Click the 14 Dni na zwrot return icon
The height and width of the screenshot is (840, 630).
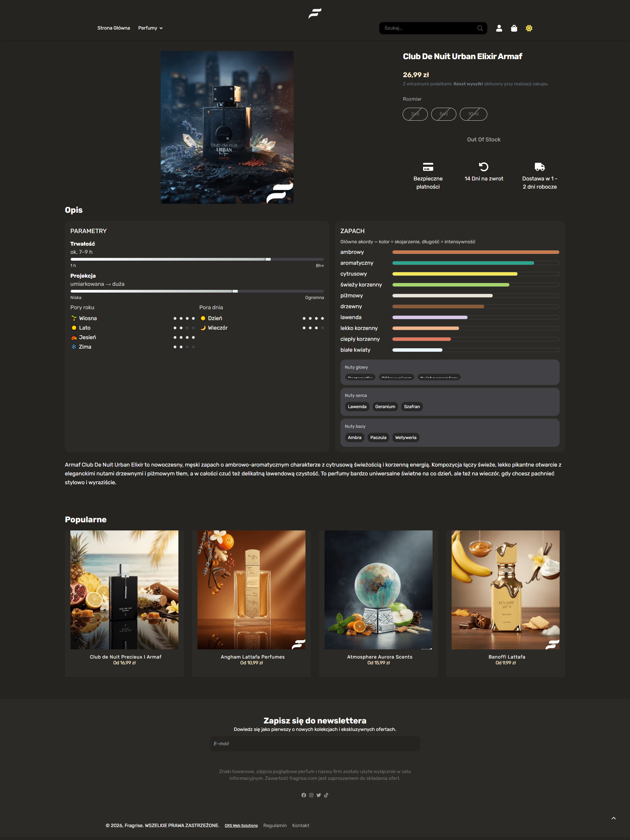(484, 167)
